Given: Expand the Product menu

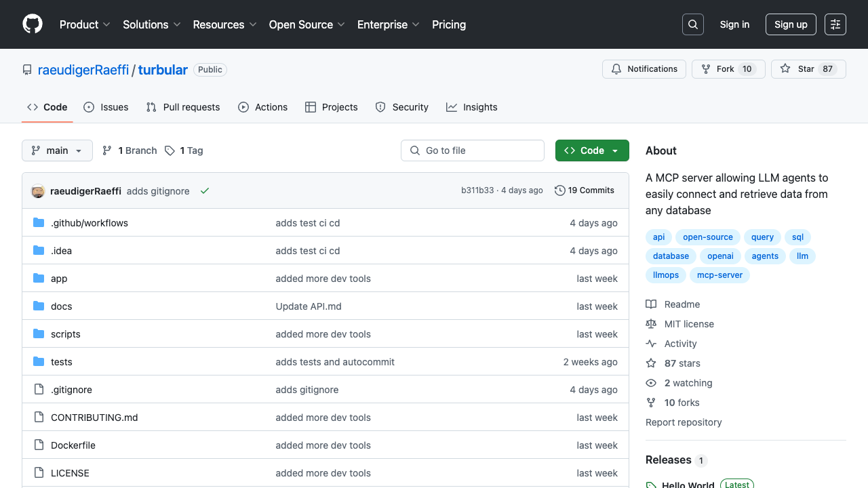Looking at the screenshot, I should (85, 24).
